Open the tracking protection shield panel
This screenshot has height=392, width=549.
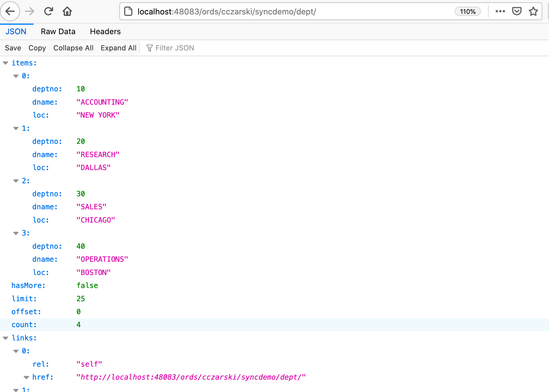tap(517, 11)
